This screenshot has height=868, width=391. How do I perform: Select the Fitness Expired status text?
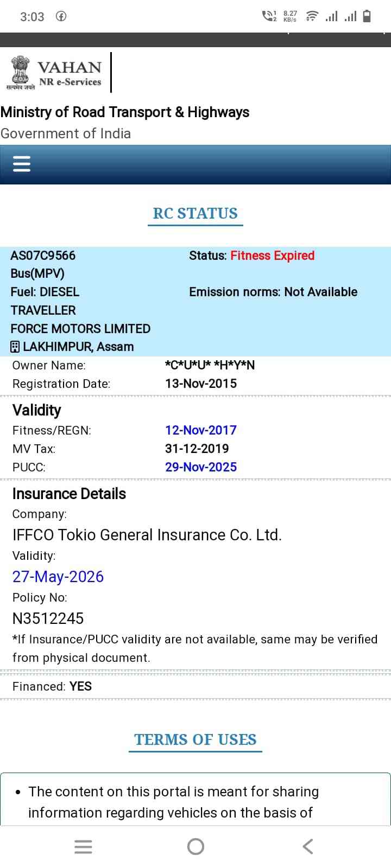(x=272, y=256)
